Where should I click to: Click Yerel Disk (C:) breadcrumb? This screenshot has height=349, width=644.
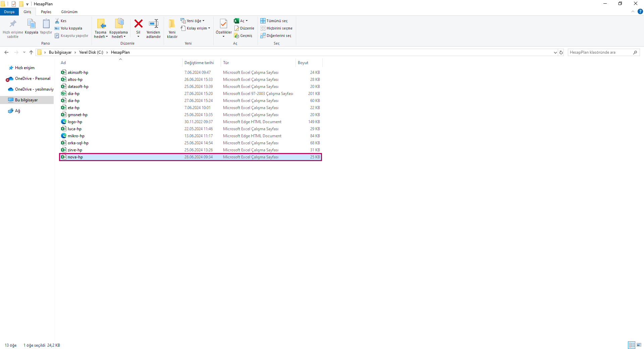pyautogui.click(x=91, y=52)
